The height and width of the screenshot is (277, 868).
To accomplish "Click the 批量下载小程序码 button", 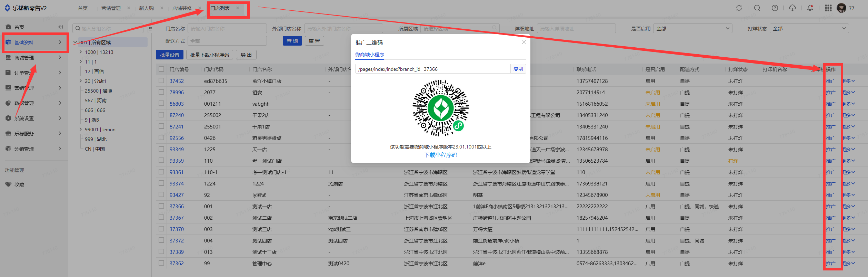I will click(x=210, y=55).
